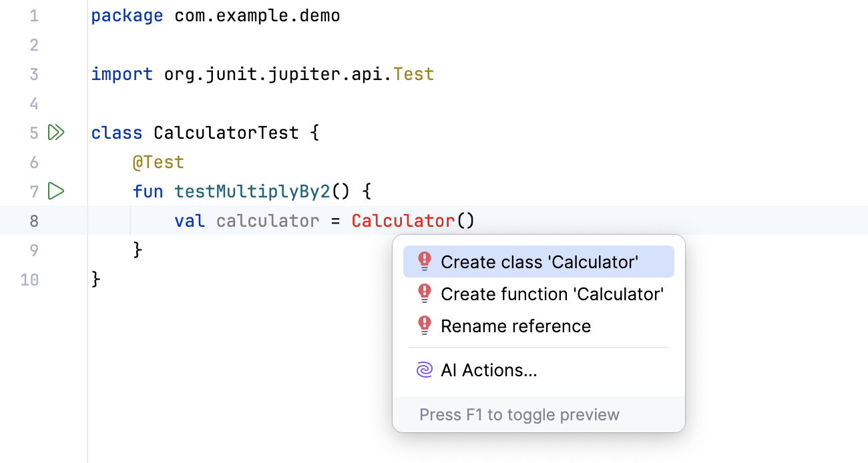
Task: Click the red bulb icon beside Create function
Action: (x=424, y=294)
